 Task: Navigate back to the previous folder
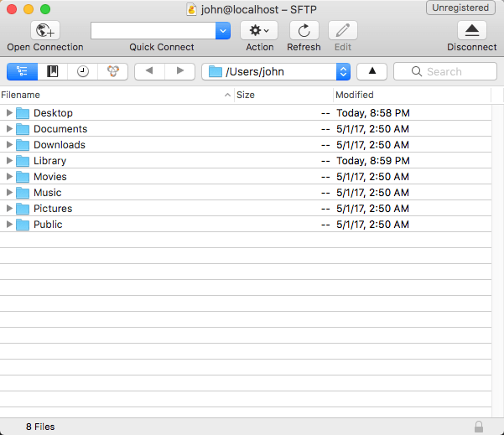[149, 71]
